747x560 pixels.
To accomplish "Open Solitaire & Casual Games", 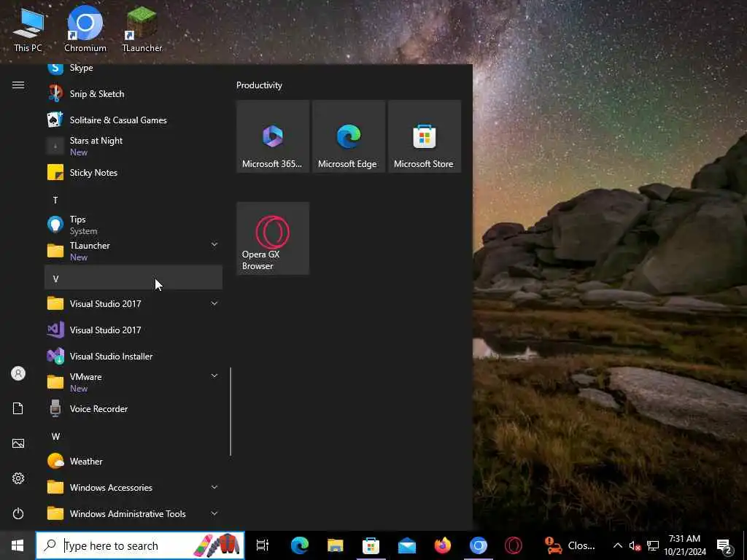I will tap(133, 120).
